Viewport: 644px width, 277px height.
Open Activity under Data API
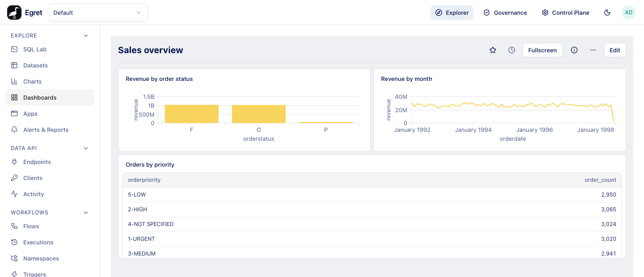pyautogui.click(x=50, y=194)
